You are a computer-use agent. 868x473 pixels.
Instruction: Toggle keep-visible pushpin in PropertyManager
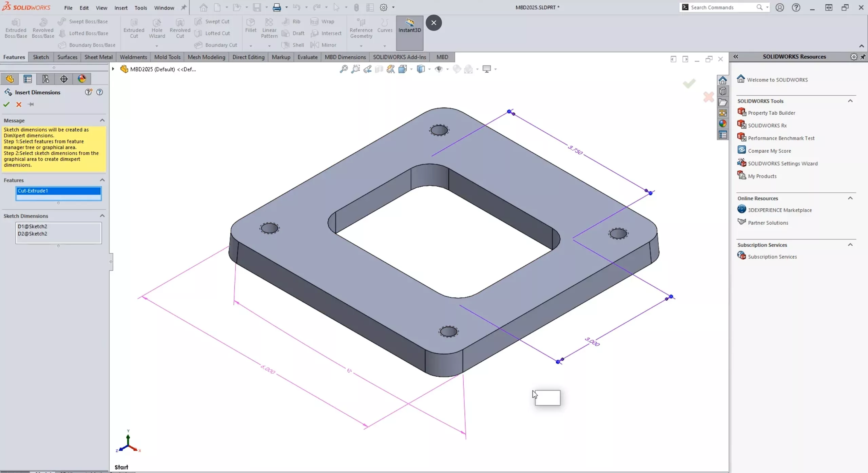[31, 105]
